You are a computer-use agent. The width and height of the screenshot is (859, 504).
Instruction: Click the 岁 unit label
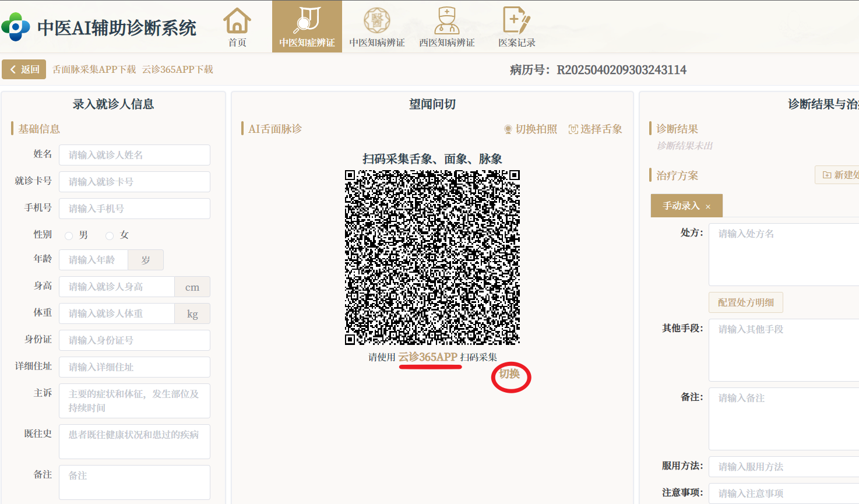pyautogui.click(x=146, y=260)
